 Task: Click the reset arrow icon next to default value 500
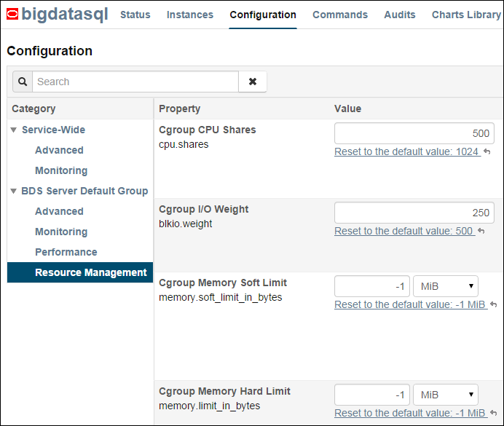[481, 231]
